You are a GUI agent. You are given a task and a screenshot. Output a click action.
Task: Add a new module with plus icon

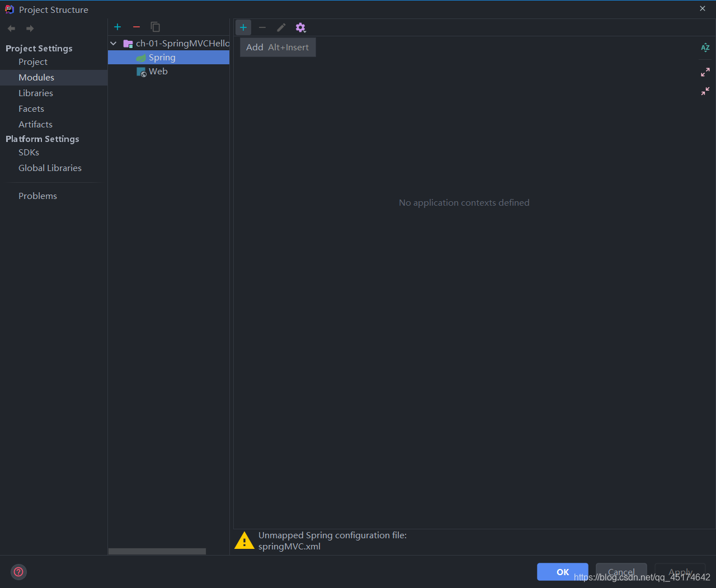[x=117, y=27]
